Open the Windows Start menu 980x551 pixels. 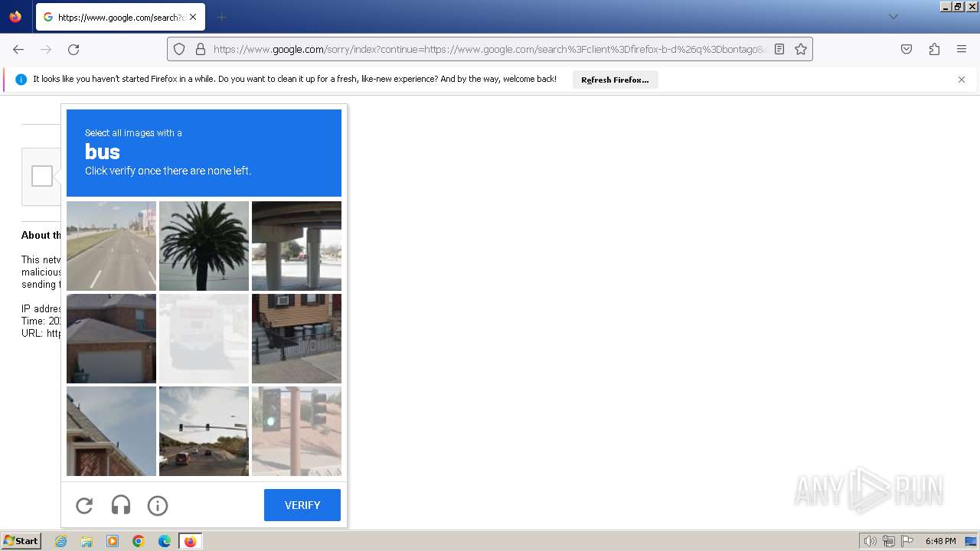(21, 541)
